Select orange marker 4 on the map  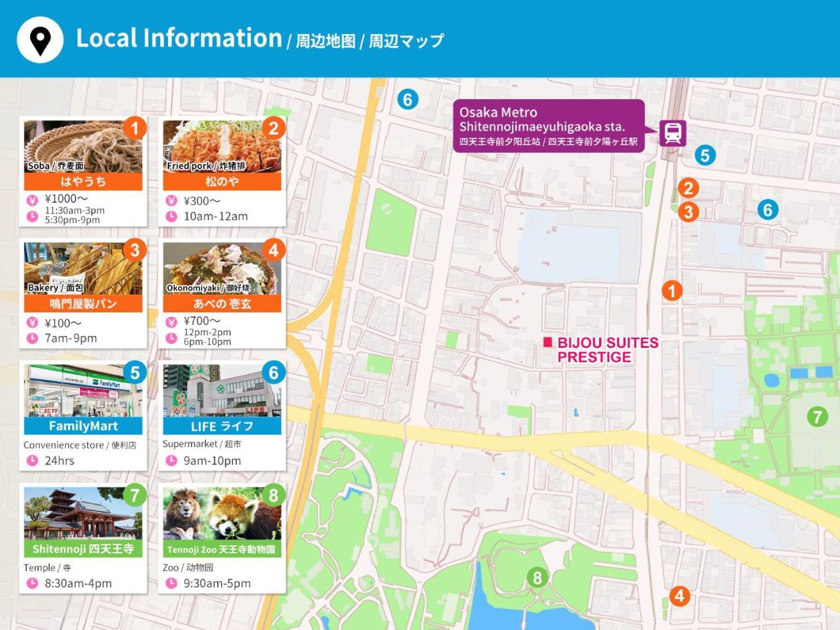pos(679,596)
